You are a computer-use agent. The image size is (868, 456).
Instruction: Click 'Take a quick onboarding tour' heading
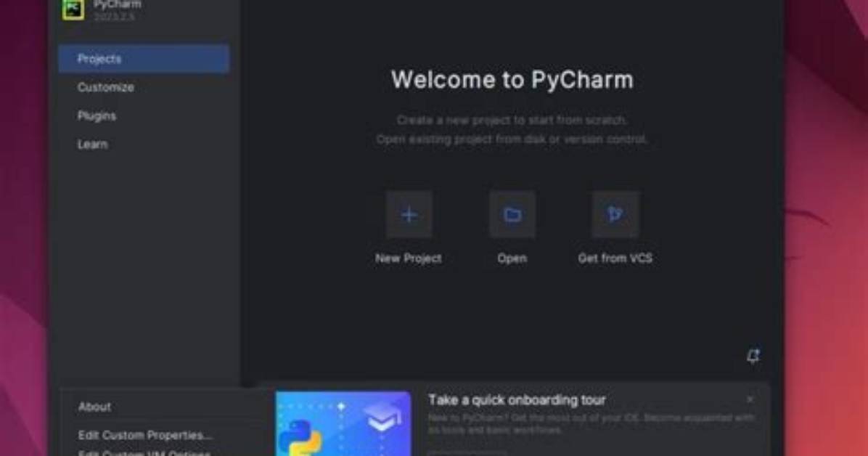(x=517, y=400)
